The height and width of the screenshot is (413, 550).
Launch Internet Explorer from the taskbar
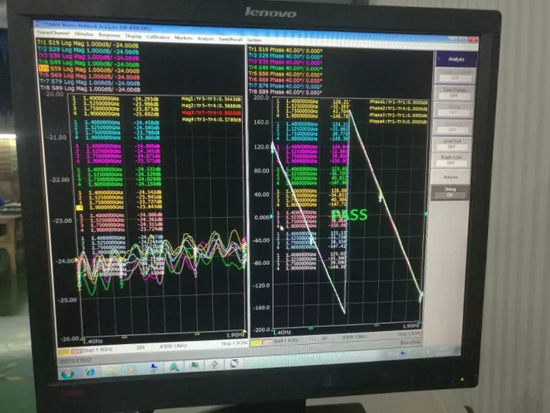click(90, 372)
